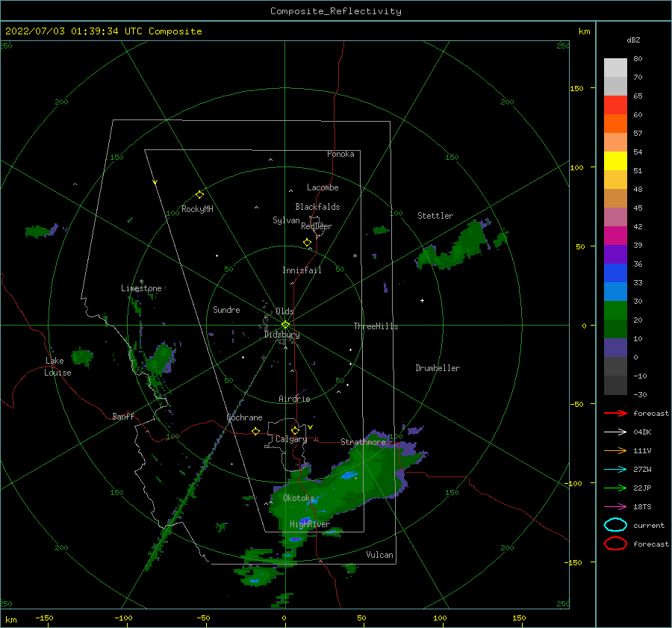Screen dimensions: 672x628
Task: Select the 33 dBZ blue color swatch
Action: click(615, 292)
